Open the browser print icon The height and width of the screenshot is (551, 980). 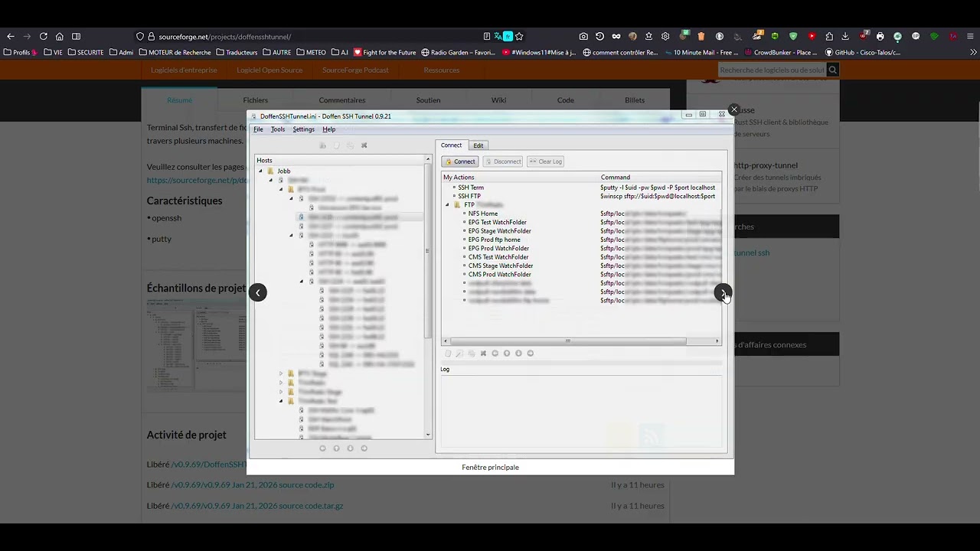click(x=880, y=36)
